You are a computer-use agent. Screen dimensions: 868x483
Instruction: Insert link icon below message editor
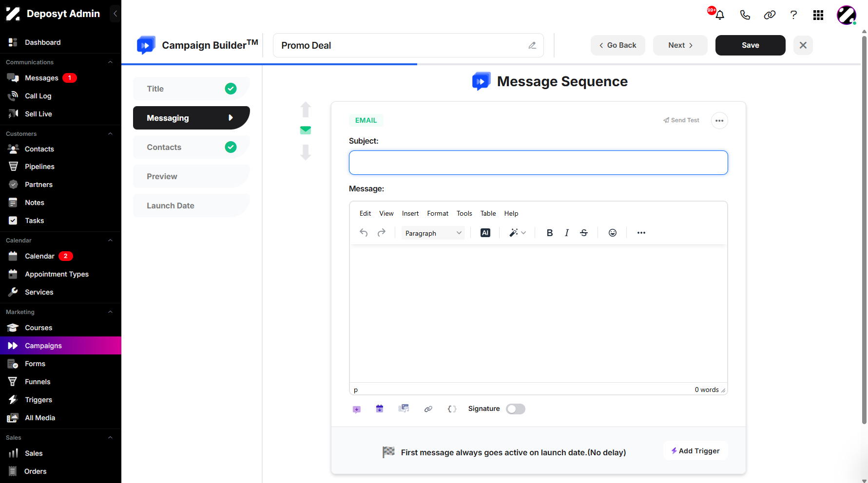[428, 409]
